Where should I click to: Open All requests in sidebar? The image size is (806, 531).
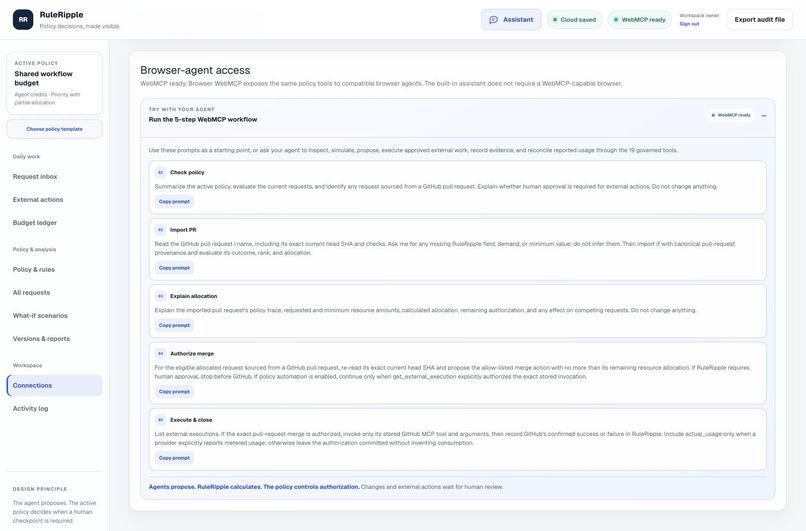click(x=54, y=292)
